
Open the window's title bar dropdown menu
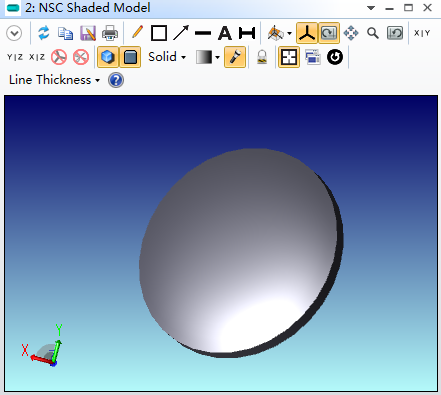[371, 8]
